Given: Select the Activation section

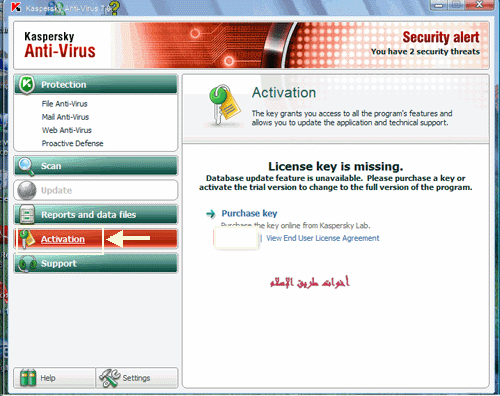Looking at the screenshot, I should [x=96, y=239].
